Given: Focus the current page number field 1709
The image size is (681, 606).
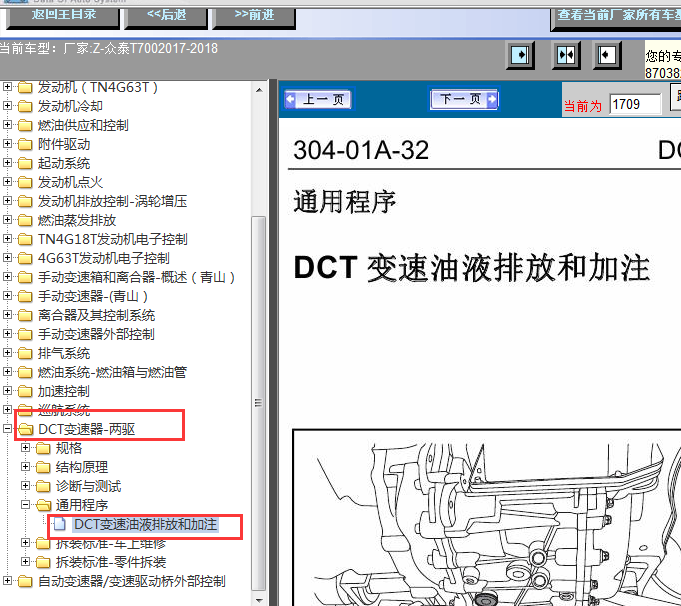Looking at the screenshot, I should pyautogui.click(x=635, y=105).
